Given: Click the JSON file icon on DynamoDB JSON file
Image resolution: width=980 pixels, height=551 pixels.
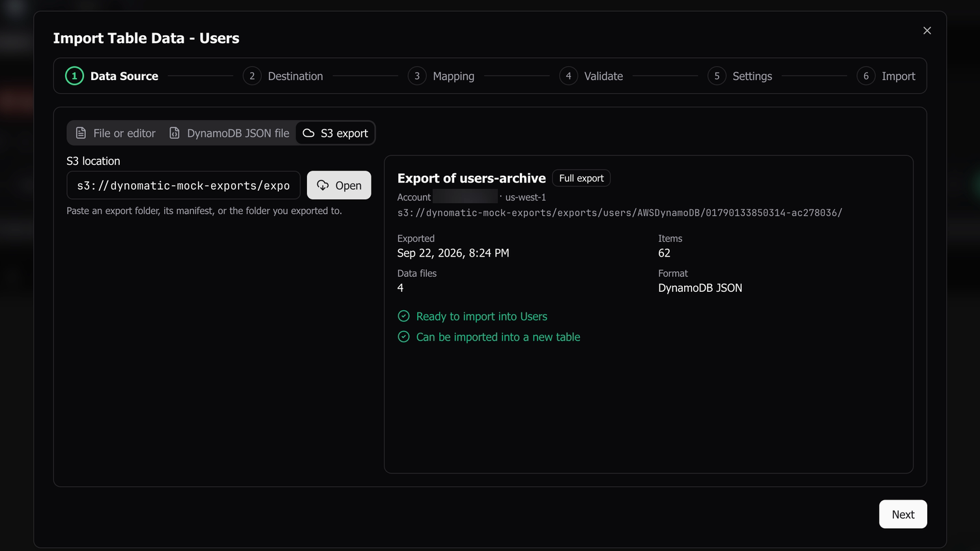Looking at the screenshot, I should (175, 133).
